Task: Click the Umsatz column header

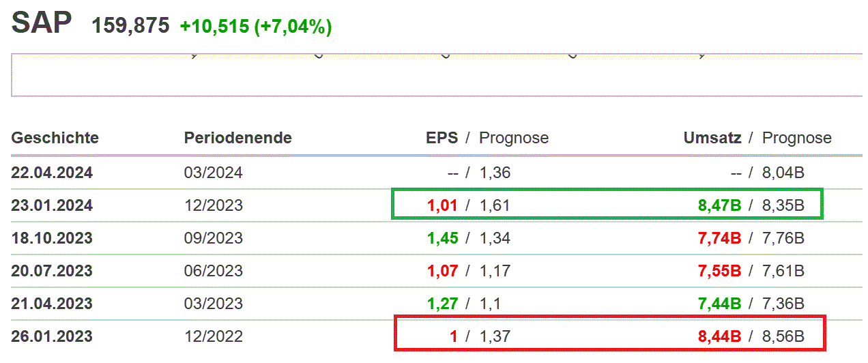Action: tap(712, 138)
